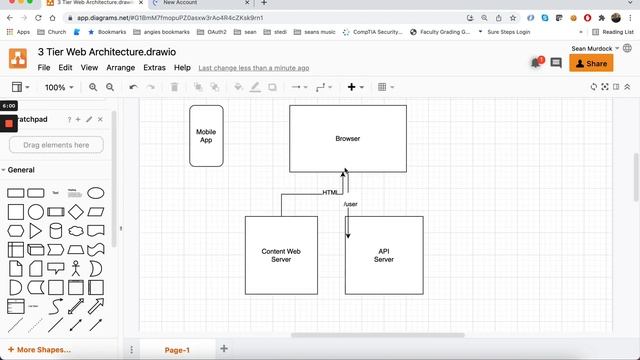
Task: Click the To Front icon
Action: click(x=198, y=87)
